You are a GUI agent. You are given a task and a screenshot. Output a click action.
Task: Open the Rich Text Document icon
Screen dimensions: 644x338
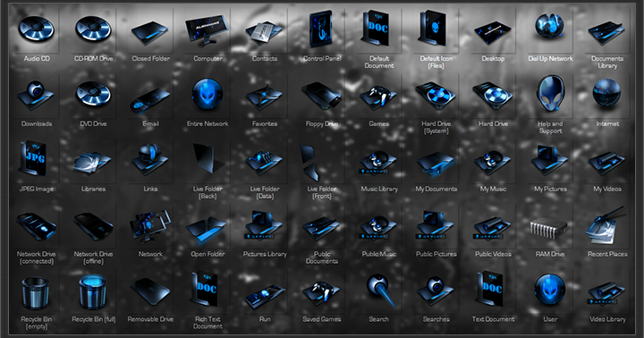(x=204, y=289)
